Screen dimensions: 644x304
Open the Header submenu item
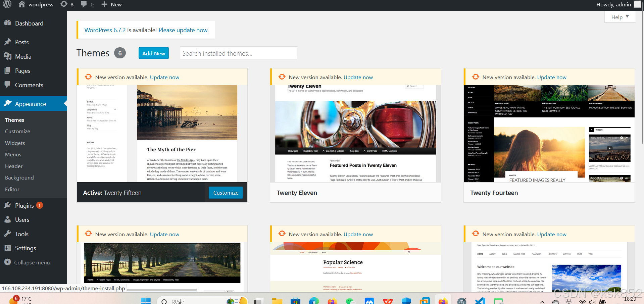click(14, 166)
